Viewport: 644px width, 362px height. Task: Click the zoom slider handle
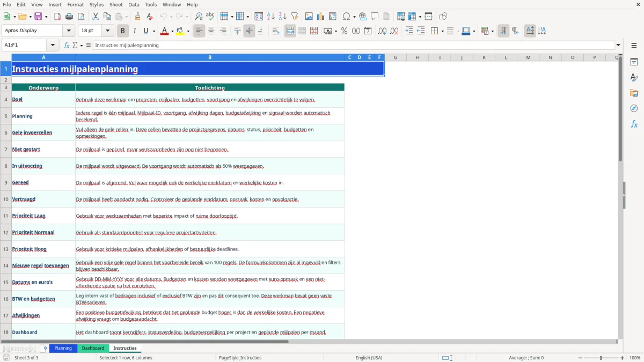pos(601,358)
